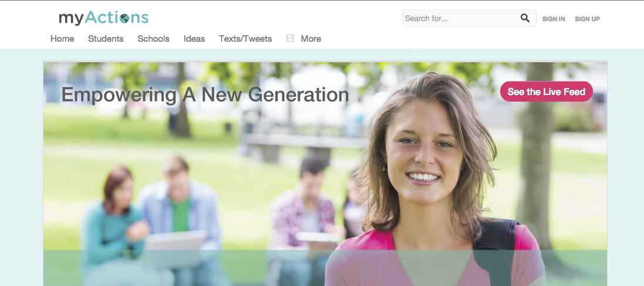This screenshot has width=644, height=286.
Task: Open the myActions logo homepage link
Action: coord(103,18)
